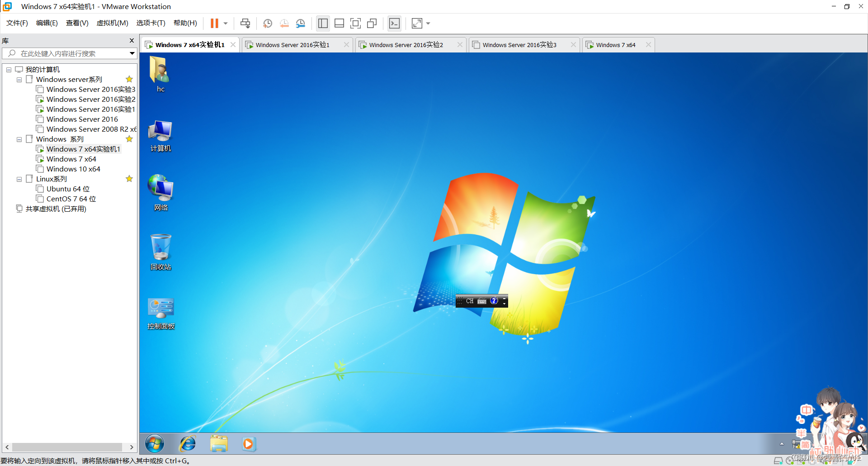Image resolution: width=868 pixels, height=466 pixels.
Task: Click the send Ctrl+Alt+Del icon
Action: [x=245, y=23]
